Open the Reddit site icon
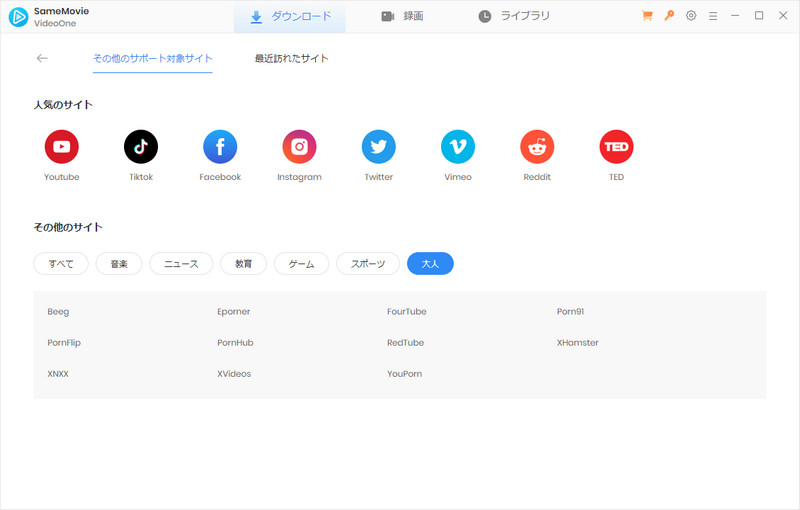Image resolution: width=800 pixels, height=510 pixels. (x=537, y=147)
